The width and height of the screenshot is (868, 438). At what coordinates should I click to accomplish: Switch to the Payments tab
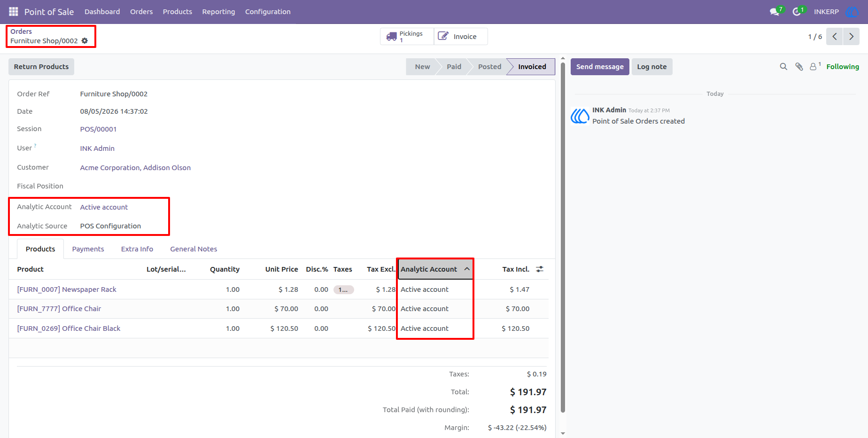[x=88, y=249]
